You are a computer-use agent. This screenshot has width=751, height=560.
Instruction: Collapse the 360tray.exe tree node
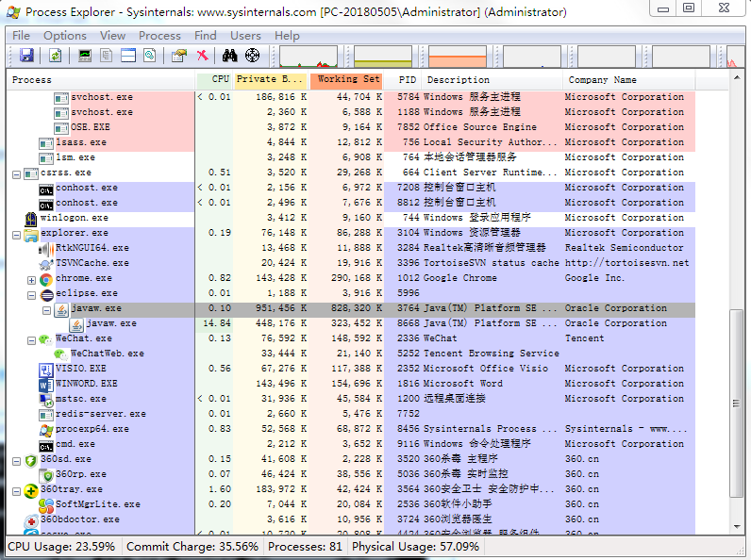[x=16, y=491]
